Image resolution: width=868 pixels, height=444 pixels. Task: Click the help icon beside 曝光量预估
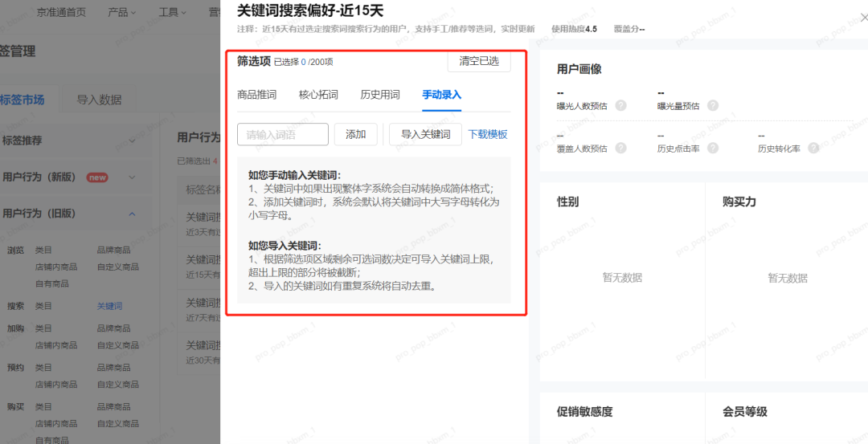click(x=713, y=106)
